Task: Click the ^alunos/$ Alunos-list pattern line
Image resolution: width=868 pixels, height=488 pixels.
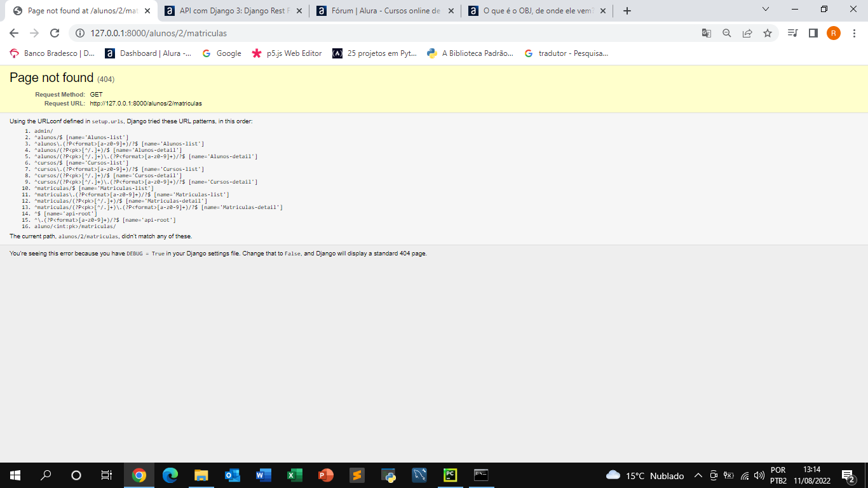Action: click(81, 137)
